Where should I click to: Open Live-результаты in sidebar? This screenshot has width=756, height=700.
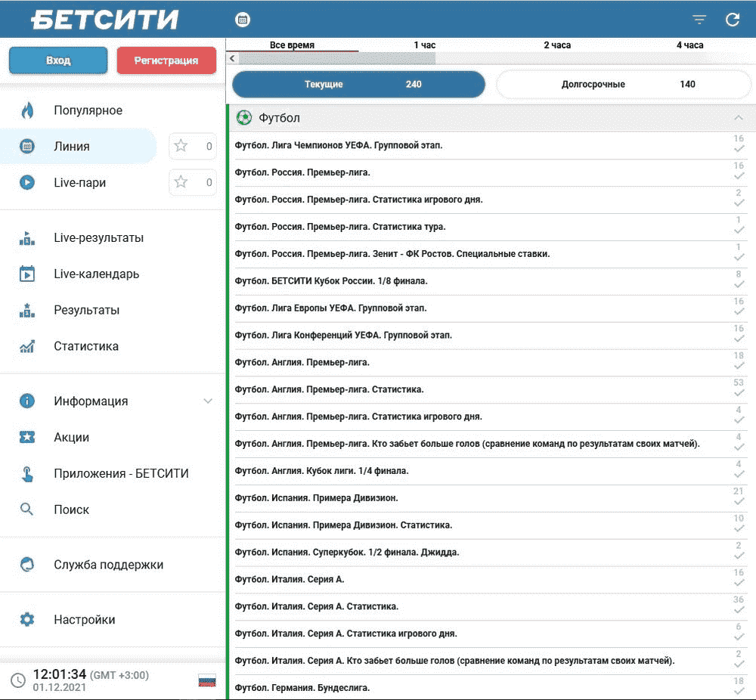click(98, 237)
